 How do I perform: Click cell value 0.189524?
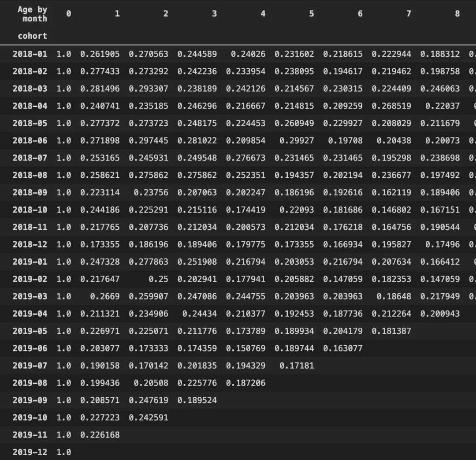(x=197, y=400)
